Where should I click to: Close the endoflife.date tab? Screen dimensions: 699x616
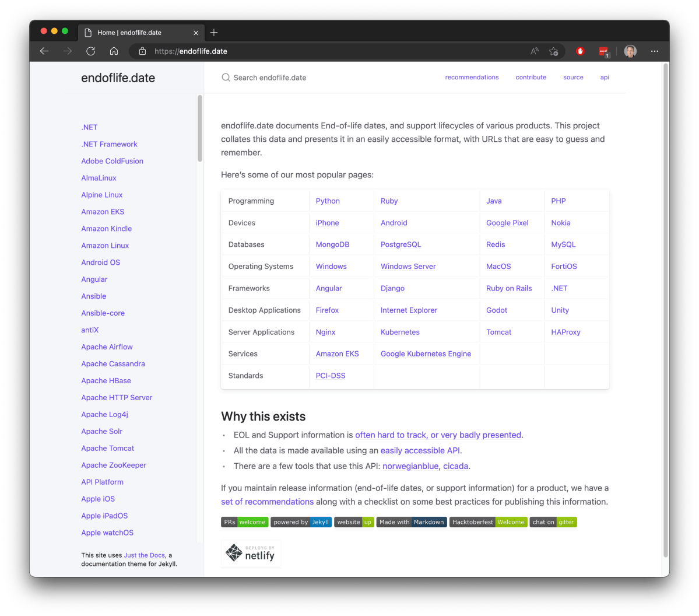(196, 33)
